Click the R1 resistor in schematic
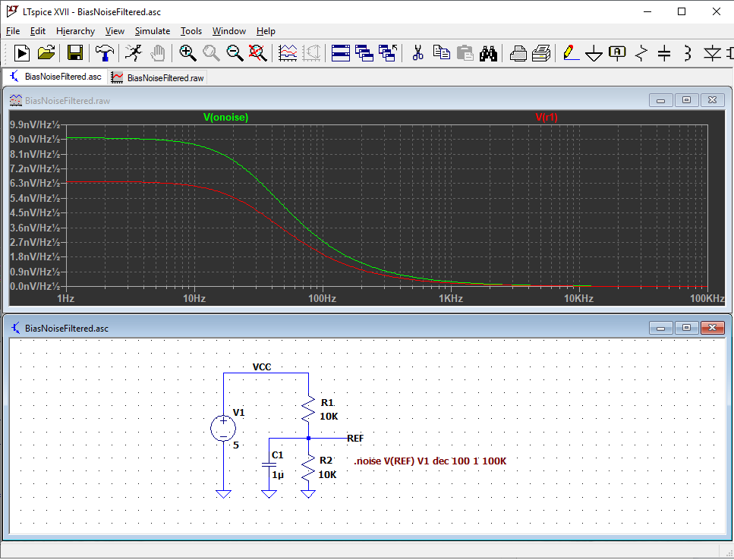 pos(308,411)
